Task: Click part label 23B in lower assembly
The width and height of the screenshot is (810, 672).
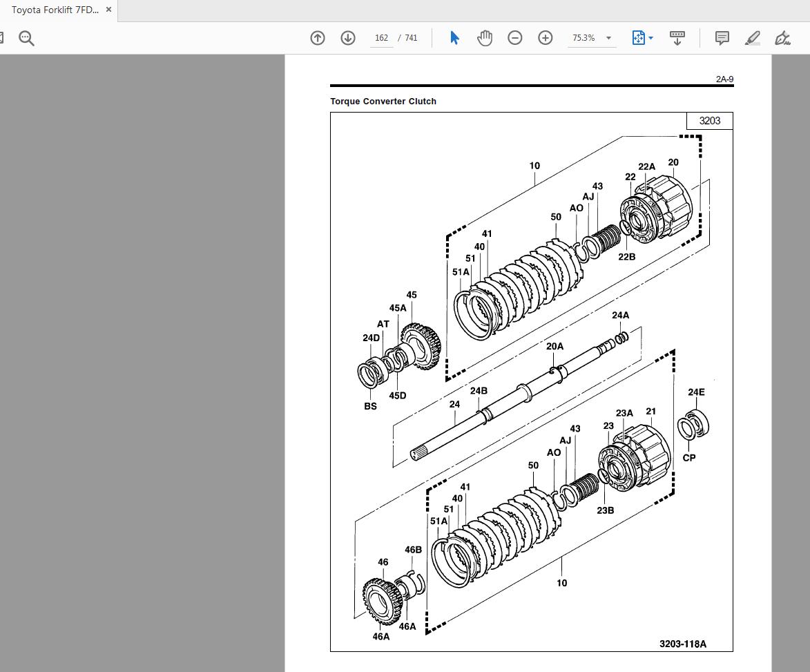Action: 606,510
